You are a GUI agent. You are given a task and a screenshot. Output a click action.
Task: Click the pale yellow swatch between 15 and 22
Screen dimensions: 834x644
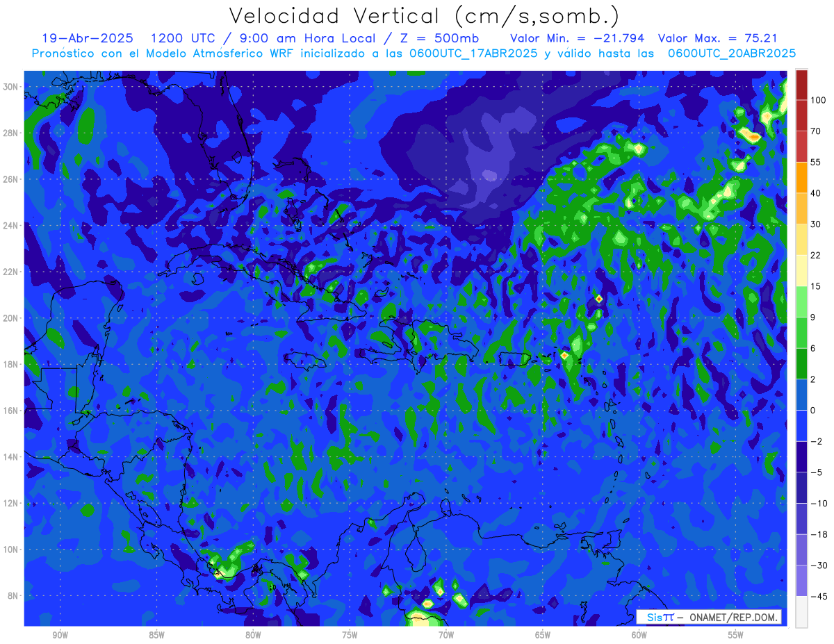pos(801,270)
